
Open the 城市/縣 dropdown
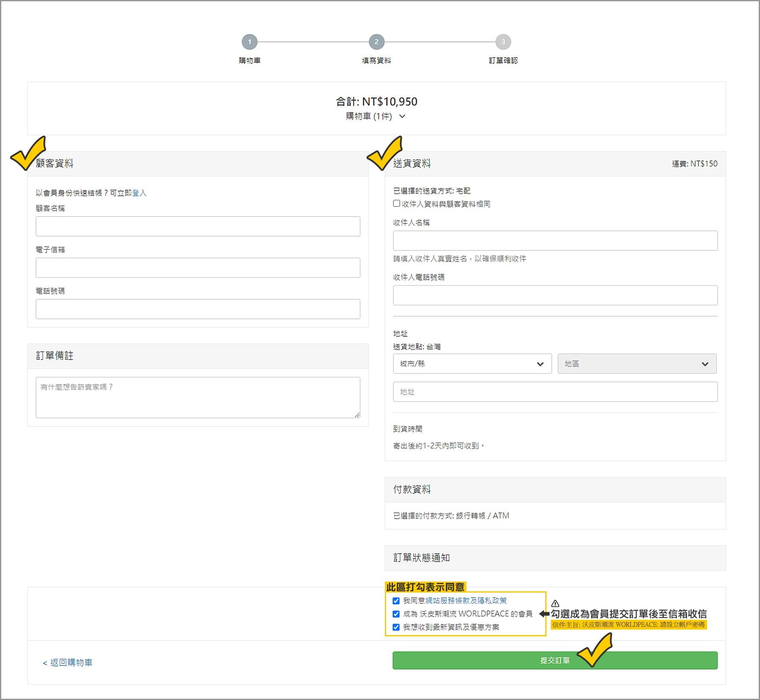click(x=472, y=364)
